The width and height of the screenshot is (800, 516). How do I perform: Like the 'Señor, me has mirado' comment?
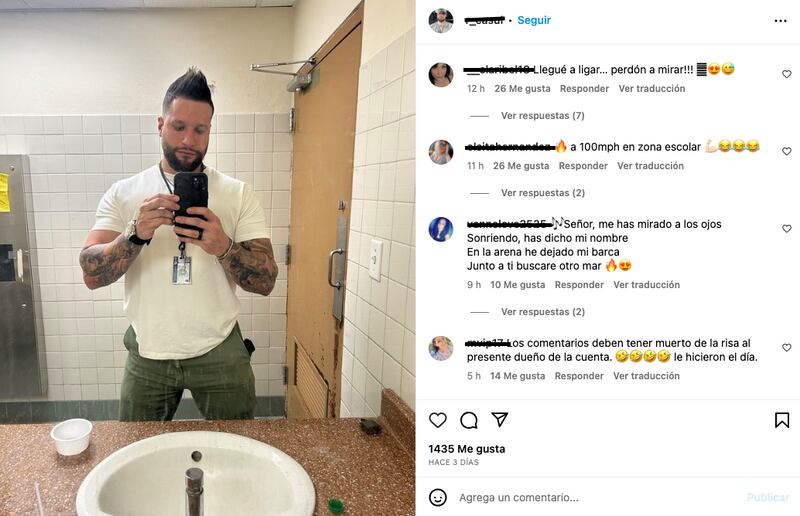pos(786,229)
